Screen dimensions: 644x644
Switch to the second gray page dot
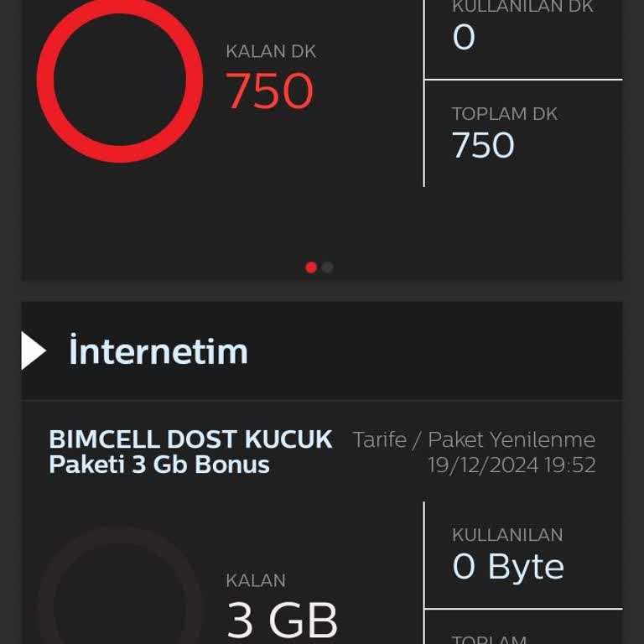[x=328, y=267]
